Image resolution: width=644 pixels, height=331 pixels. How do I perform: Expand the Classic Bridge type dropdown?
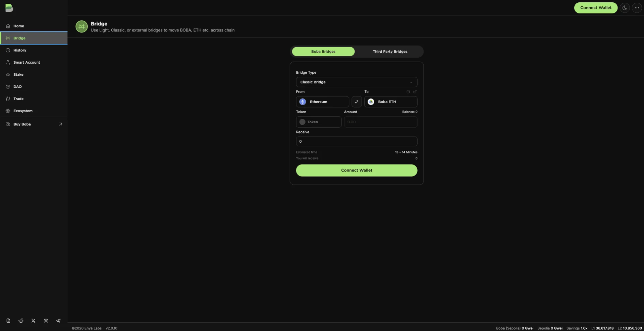[x=357, y=82]
